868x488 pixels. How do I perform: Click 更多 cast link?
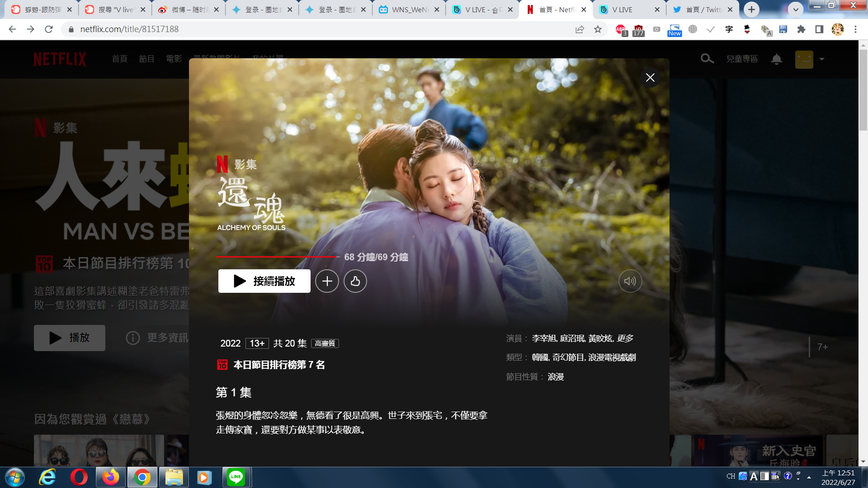[625, 338]
